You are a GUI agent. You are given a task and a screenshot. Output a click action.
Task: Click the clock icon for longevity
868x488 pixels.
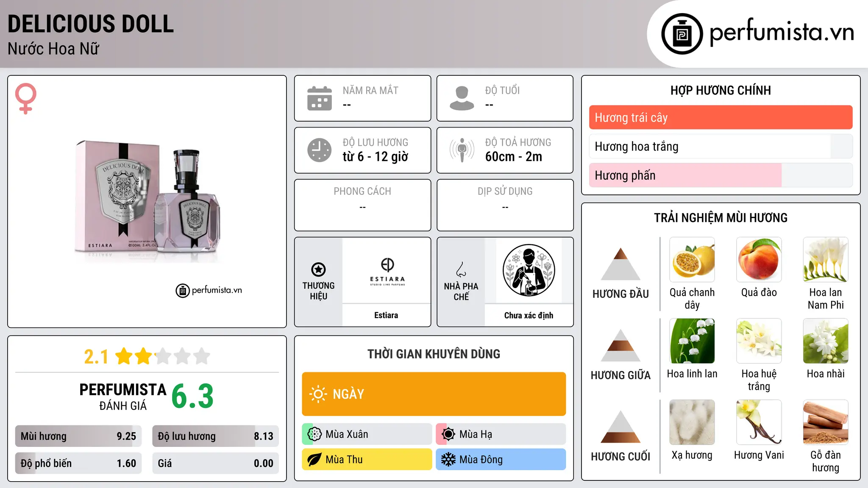320,150
